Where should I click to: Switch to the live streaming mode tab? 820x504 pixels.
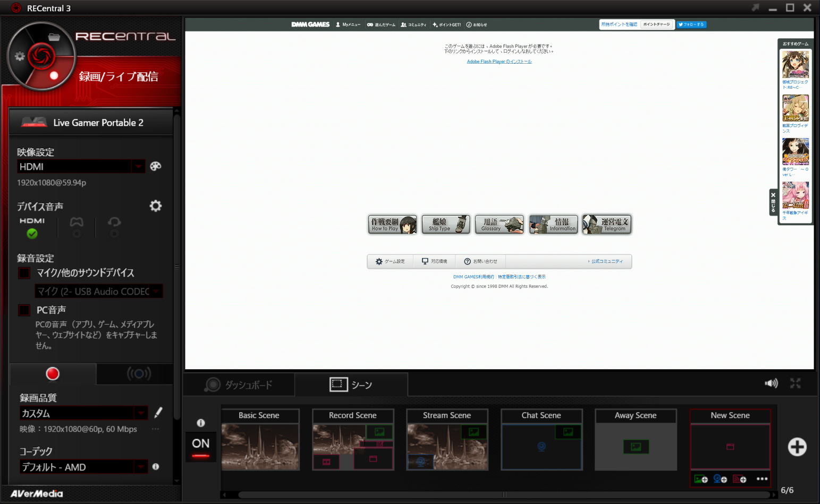tap(138, 374)
